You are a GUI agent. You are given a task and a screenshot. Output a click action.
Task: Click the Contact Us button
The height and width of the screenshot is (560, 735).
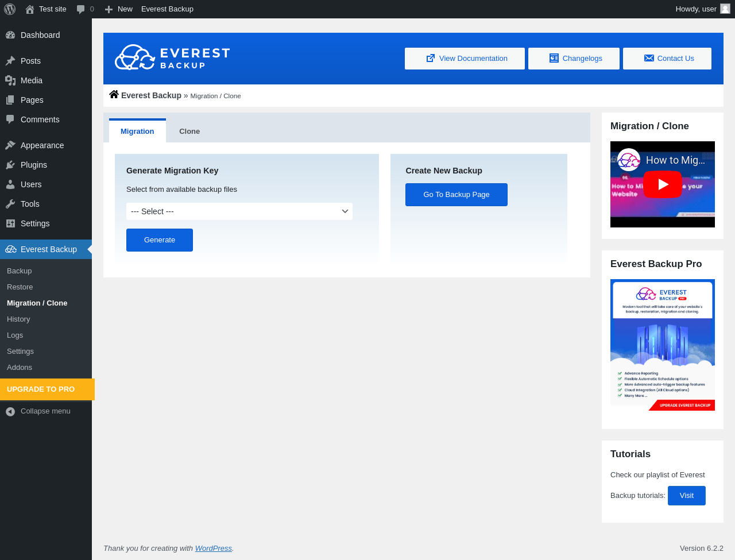tap(667, 59)
